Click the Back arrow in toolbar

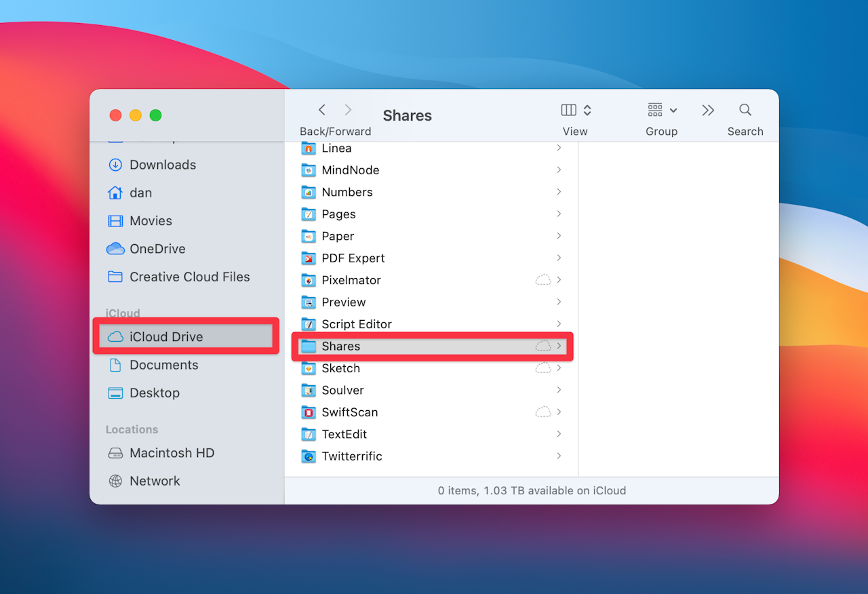coord(322,110)
